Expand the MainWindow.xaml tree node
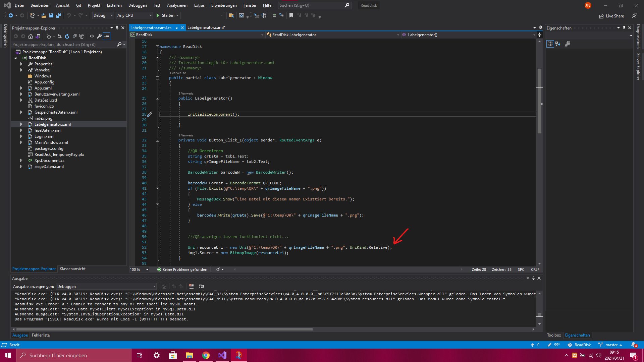This screenshot has height=362, width=644. 21,142
